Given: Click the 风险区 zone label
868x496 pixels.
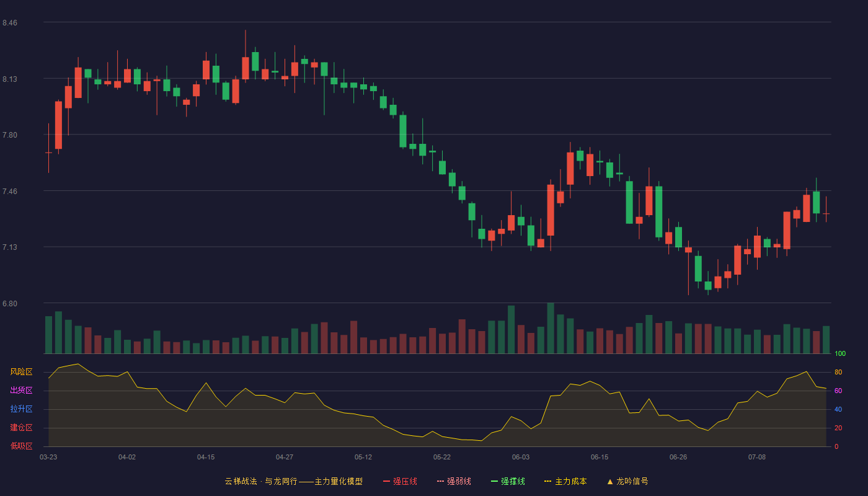Looking at the screenshot, I should tap(21, 372).
